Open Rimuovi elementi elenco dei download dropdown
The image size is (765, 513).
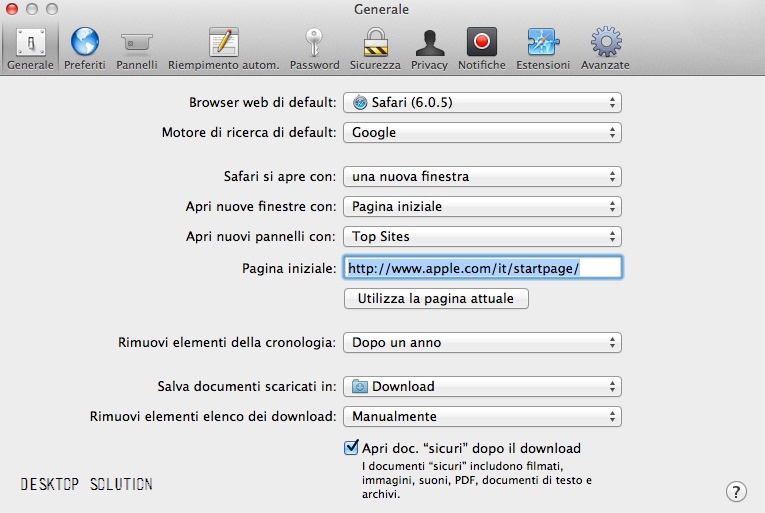coord(482,416)
